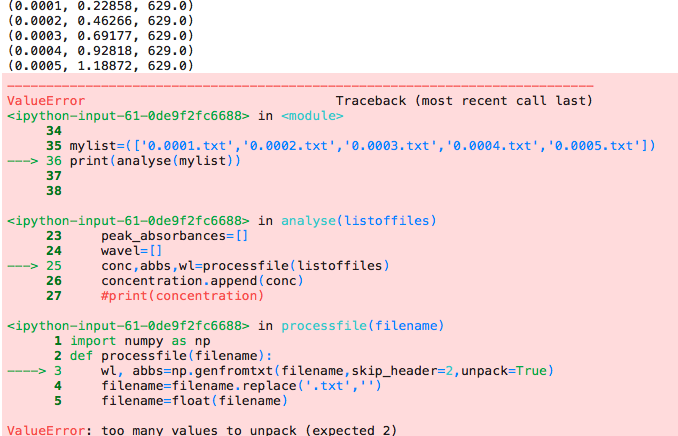678x436 pixels.
Task: Click 'Traceback (most recent call last)' text
Action: click(464, 101)
